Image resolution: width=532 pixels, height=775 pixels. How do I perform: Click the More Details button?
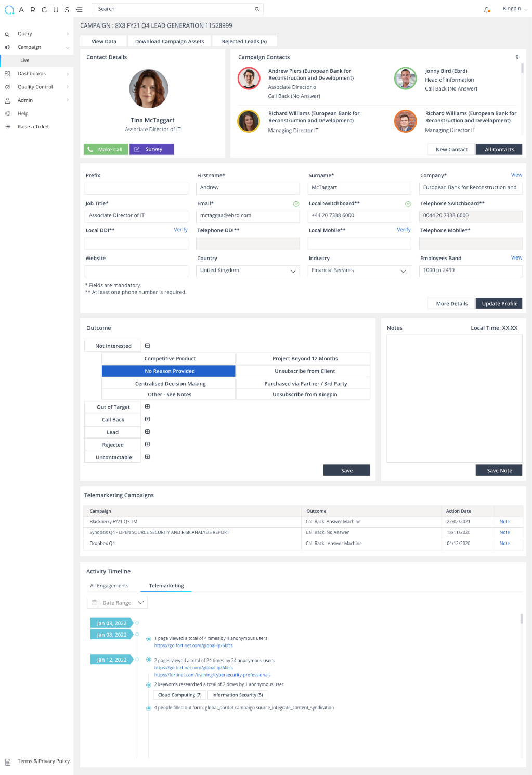pos(451,304)
